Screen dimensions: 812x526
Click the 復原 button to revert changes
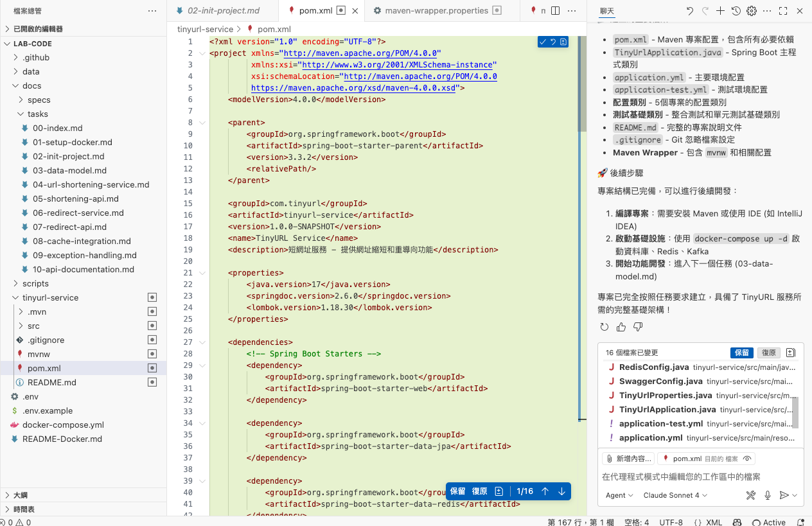pos(769,352)
